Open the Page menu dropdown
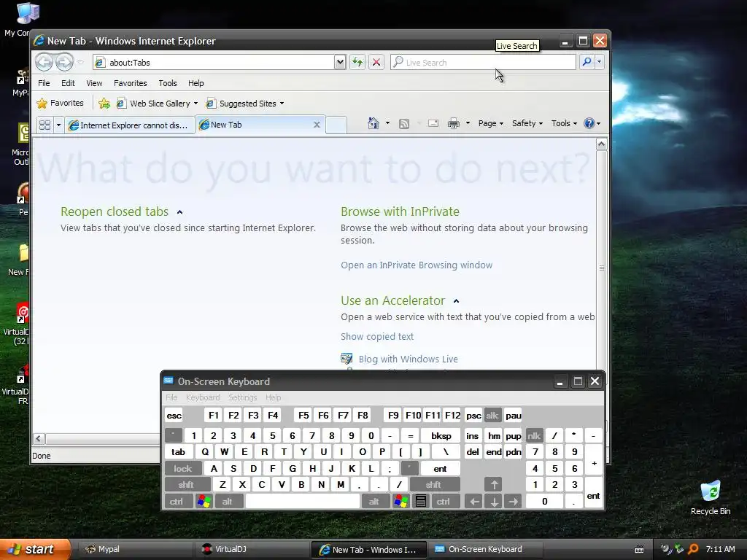 pos(491,123)
